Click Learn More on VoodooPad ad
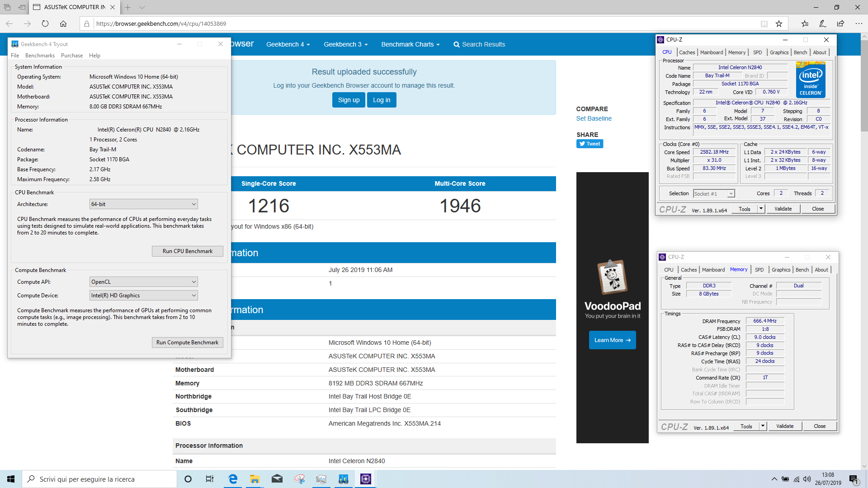Screen dimensions: 868x488 tap(612, 340)
